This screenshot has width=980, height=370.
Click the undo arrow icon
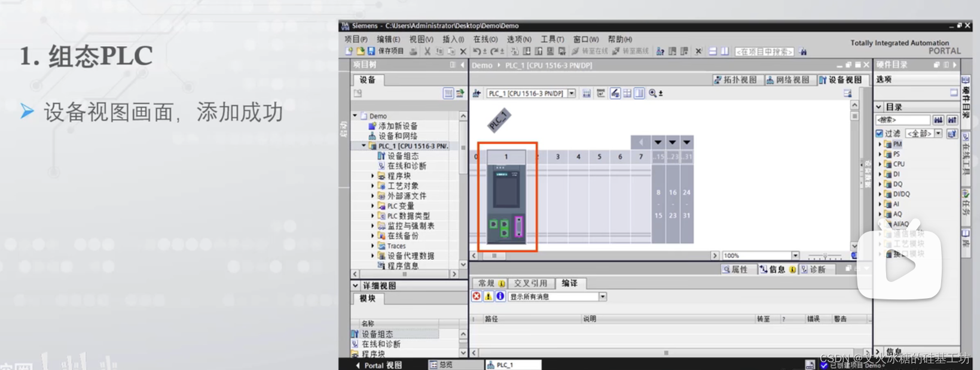click(x=477, y=51)
